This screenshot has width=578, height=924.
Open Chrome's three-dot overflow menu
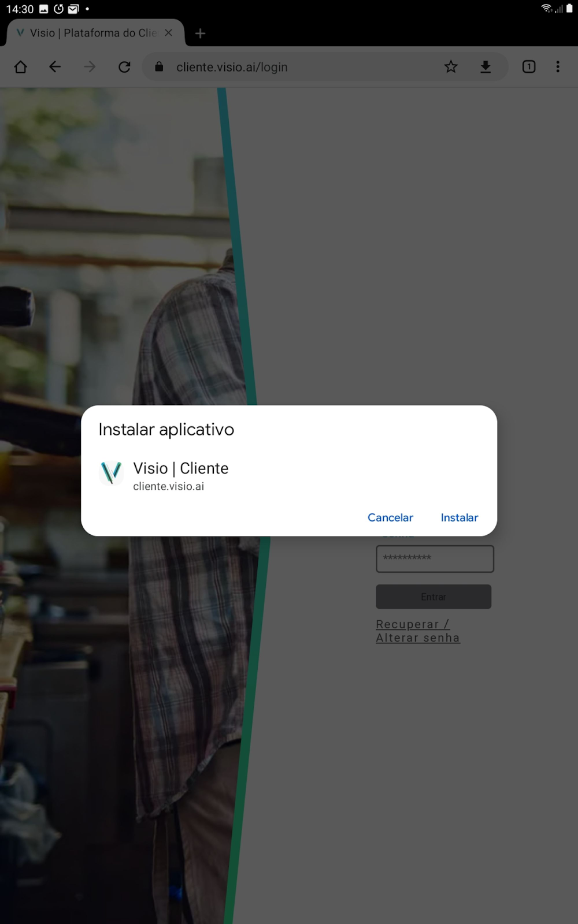pos(558,67)
